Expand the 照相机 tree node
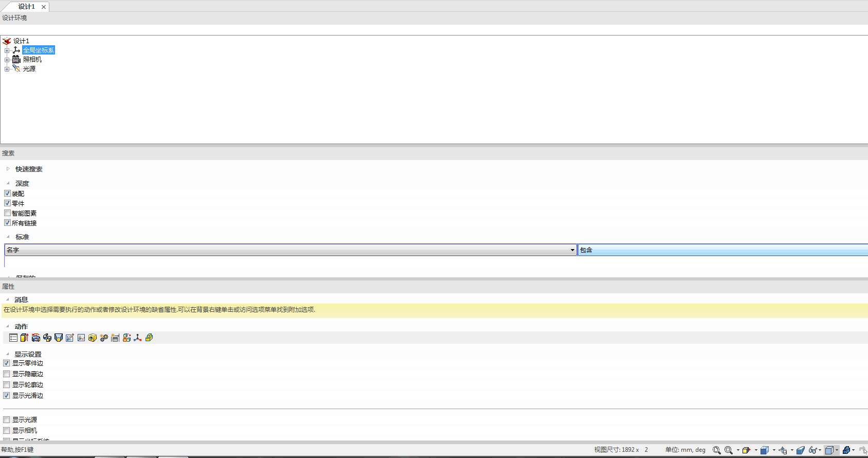The image size is (868, 458). [7, 60]
